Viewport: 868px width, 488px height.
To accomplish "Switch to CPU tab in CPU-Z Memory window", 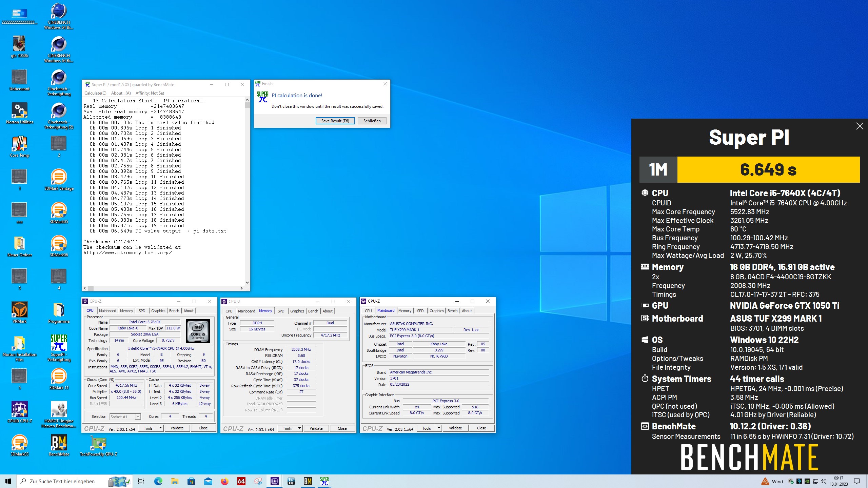I will click(x=229, y=311).
